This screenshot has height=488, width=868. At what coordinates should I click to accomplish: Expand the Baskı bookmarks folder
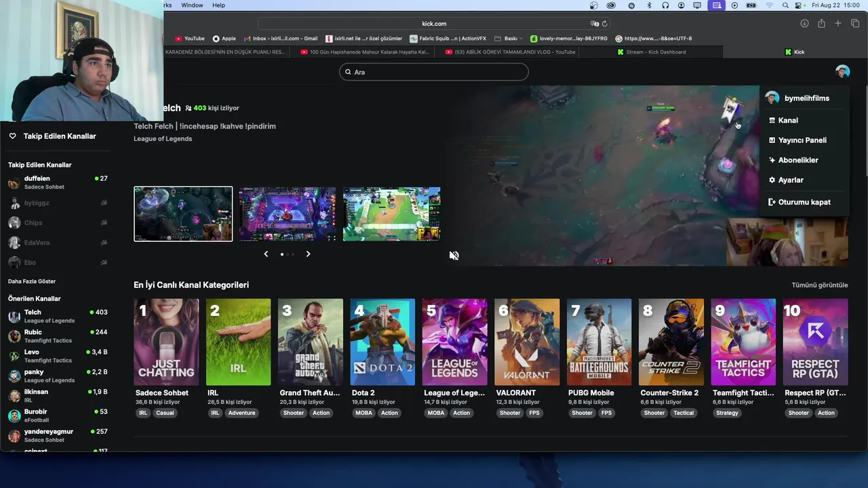508,39
